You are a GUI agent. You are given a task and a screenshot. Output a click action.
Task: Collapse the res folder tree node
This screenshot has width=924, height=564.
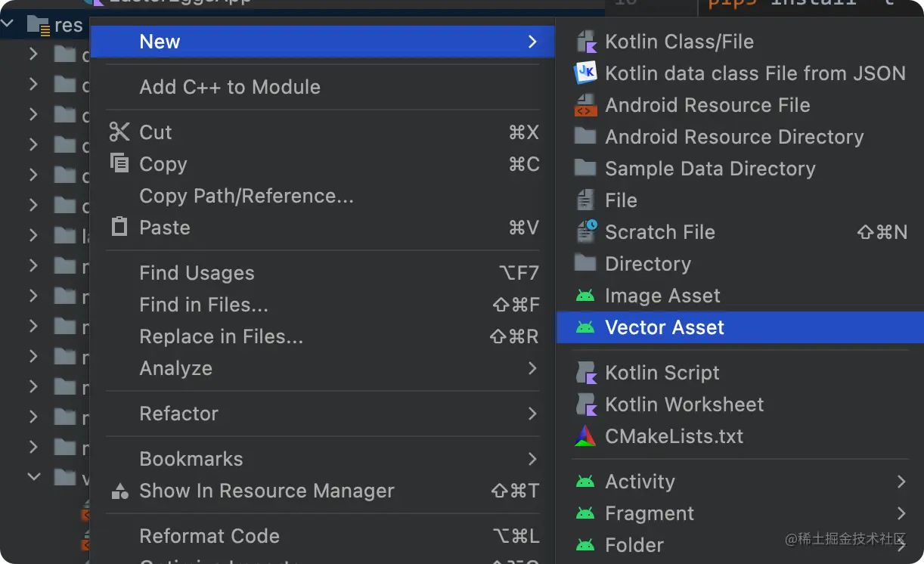(9, 25)
